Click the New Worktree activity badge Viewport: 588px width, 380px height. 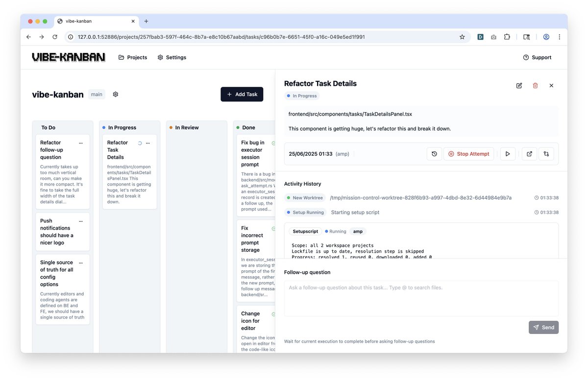305,198
